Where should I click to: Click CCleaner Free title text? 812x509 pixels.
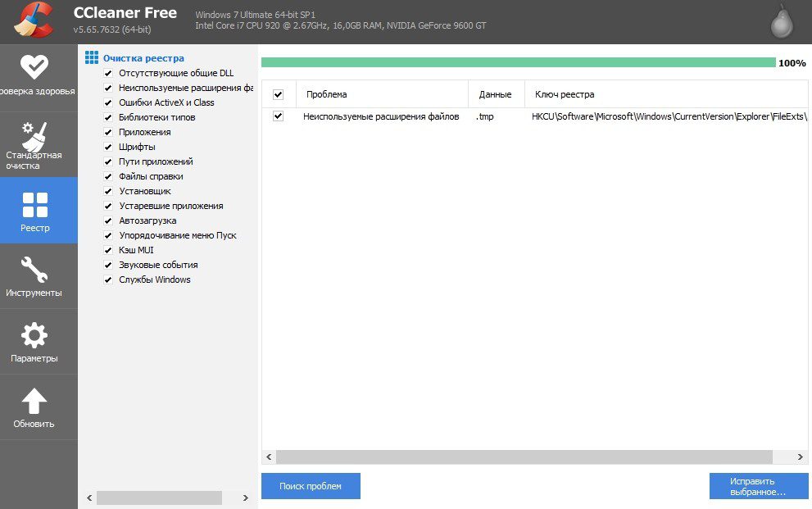tap(125, 12)
